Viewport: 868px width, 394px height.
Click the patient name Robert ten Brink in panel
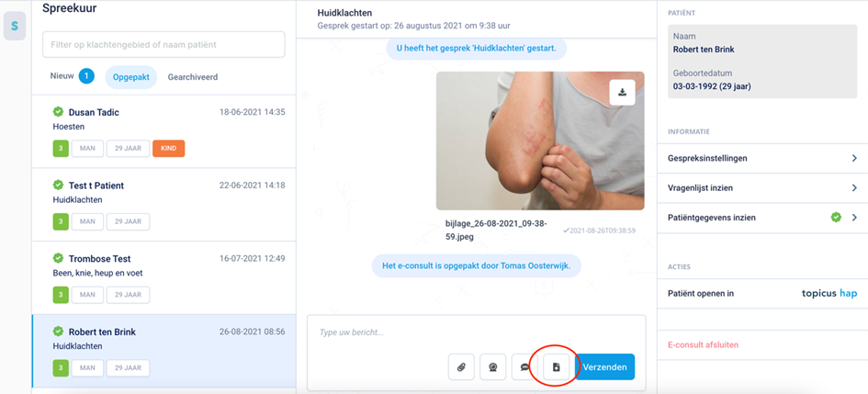pos(704,50)
